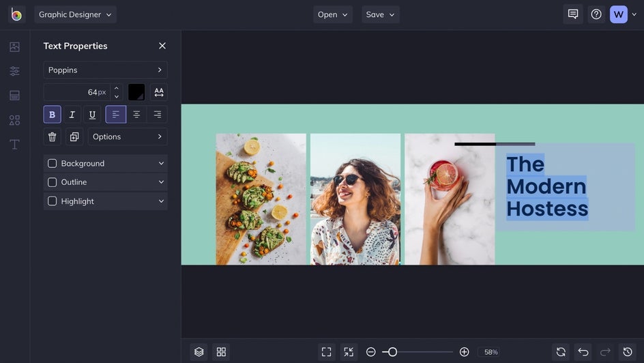Delete the text with trash icon
The image size is (644, 363).
point(53,136)
